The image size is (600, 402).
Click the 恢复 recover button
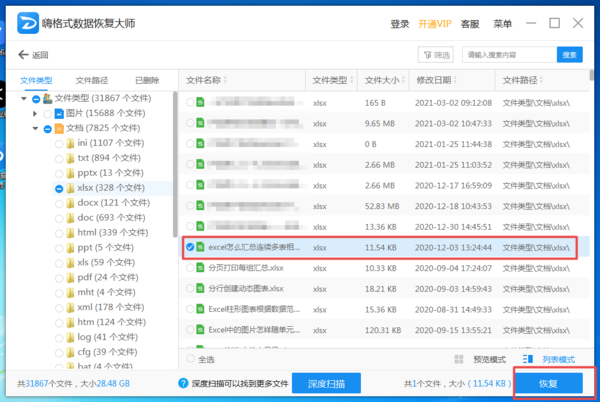(x=548, y=383)
